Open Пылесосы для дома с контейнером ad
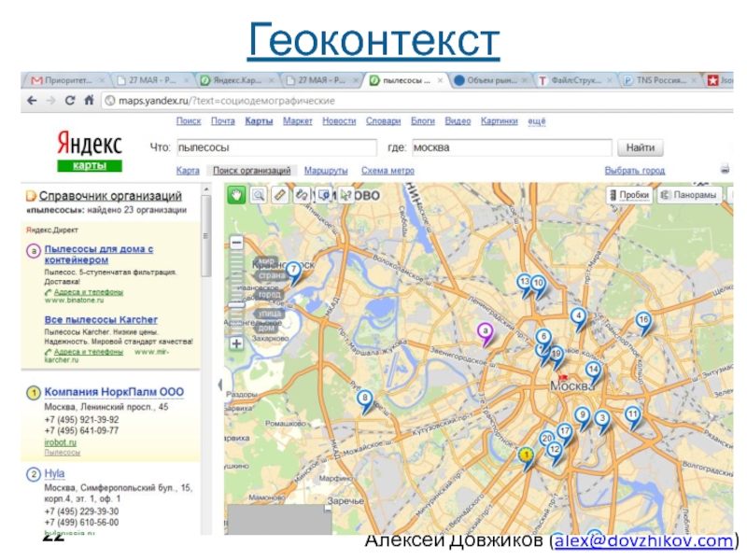 (99, 254)
